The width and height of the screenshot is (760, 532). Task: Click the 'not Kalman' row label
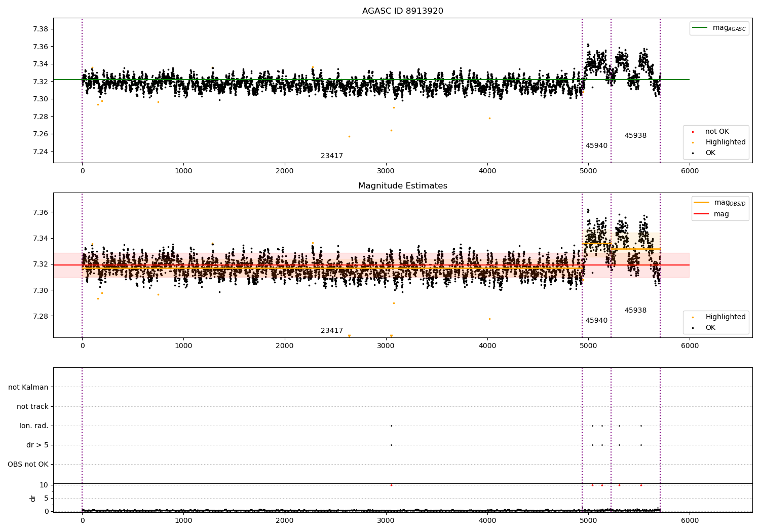(28, 388)
